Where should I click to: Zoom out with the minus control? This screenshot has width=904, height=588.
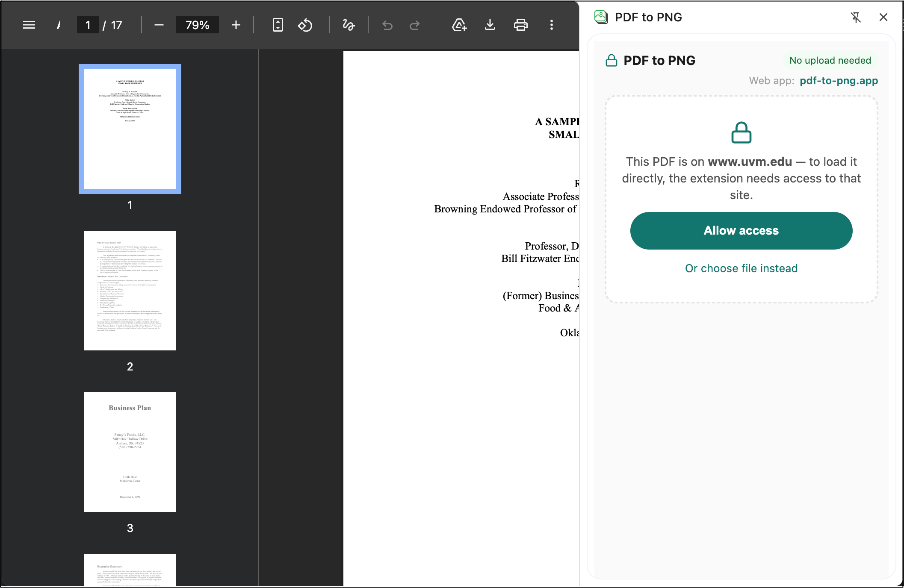[x=158, y=25]
